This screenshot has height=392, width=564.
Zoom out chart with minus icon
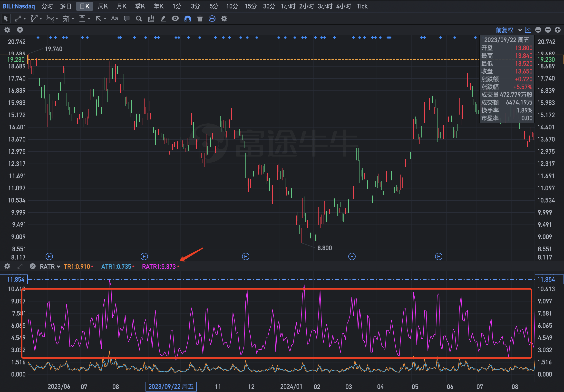[548, 30]
